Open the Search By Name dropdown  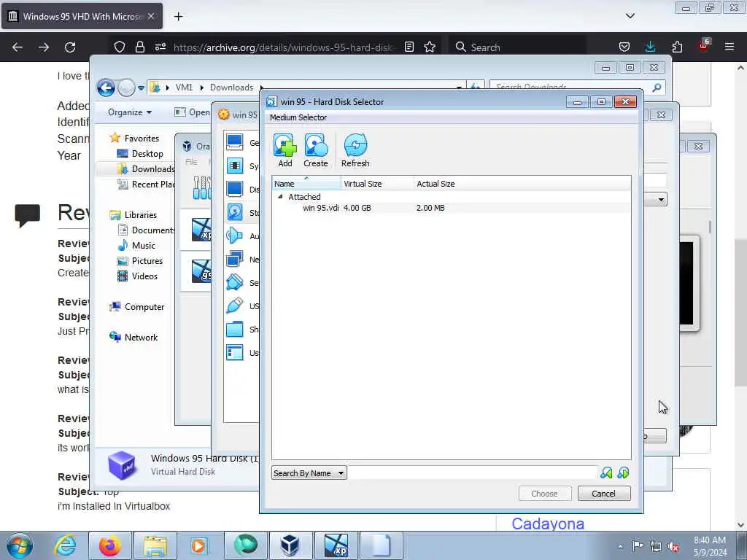(309, 472)
